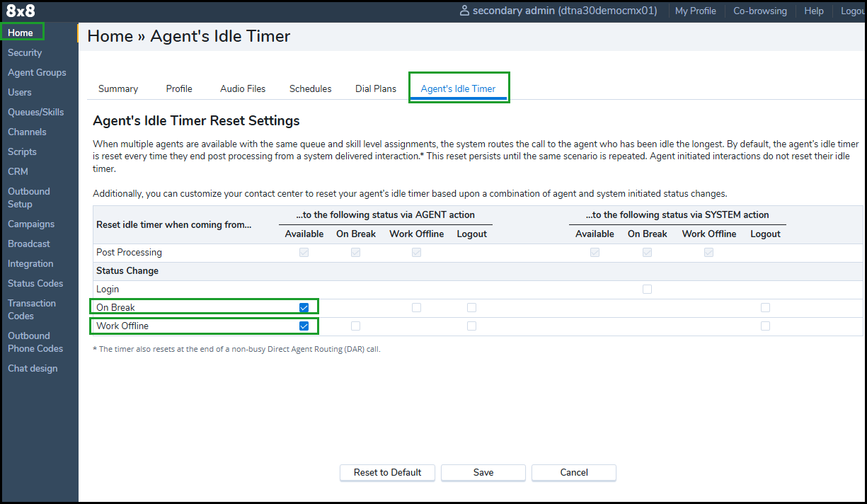Return to the Summary tab
867x504 pixels.
(117, 88)
